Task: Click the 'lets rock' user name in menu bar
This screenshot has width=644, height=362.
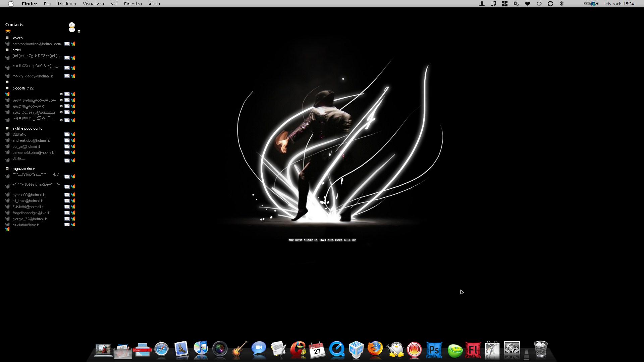Action: coord(612,4)
